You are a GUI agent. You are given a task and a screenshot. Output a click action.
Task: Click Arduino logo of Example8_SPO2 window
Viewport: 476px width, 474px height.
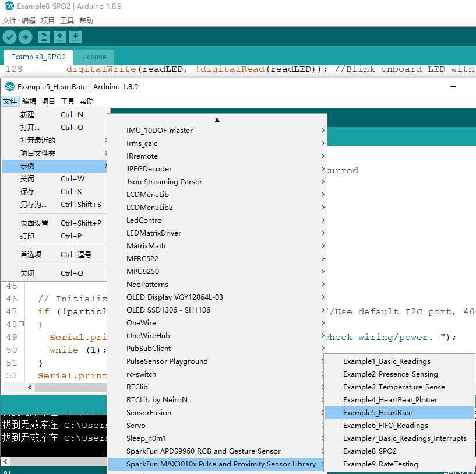click(9, 6)
